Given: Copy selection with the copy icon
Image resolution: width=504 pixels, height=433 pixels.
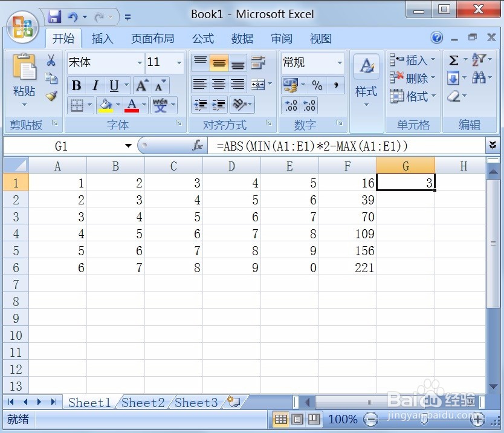Looking at the screenshot, I should pyautogui.click(x=51, y=78).
